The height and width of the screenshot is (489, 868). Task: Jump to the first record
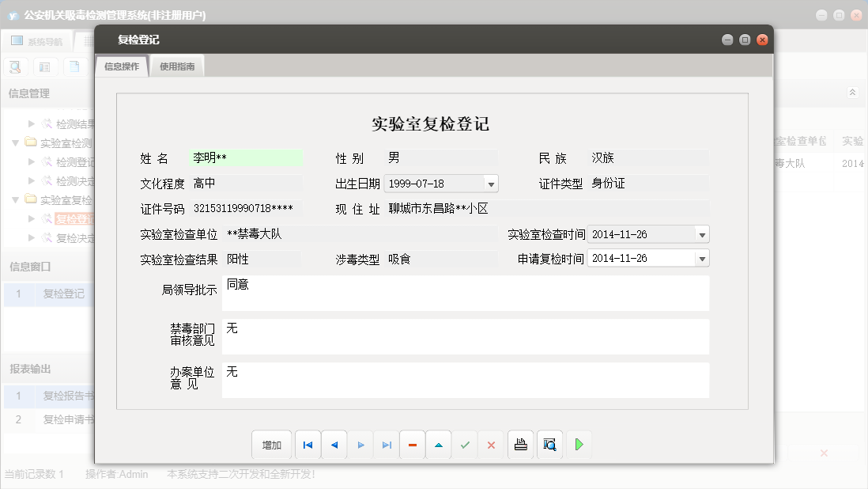click(x=308, y=445)
